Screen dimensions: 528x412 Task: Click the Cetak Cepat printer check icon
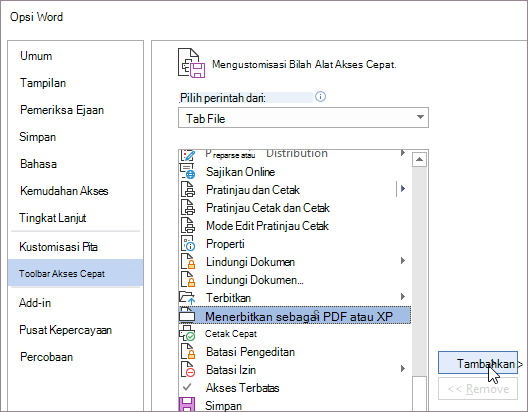tap(187, 334)
